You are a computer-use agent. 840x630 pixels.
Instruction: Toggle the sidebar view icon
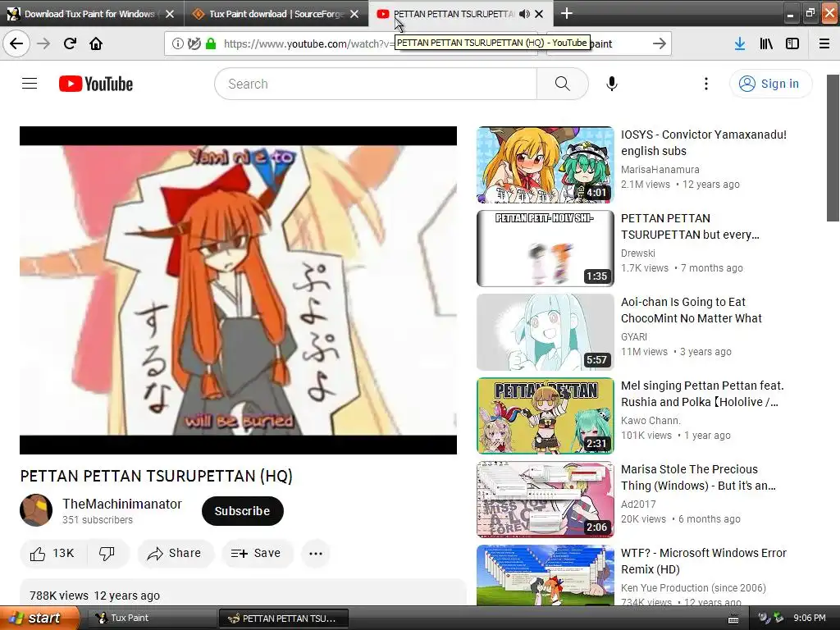(792, 43)
